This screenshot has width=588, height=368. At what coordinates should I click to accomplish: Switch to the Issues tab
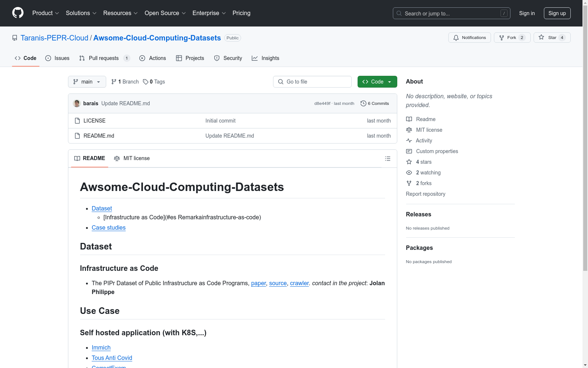click(57, 58)
